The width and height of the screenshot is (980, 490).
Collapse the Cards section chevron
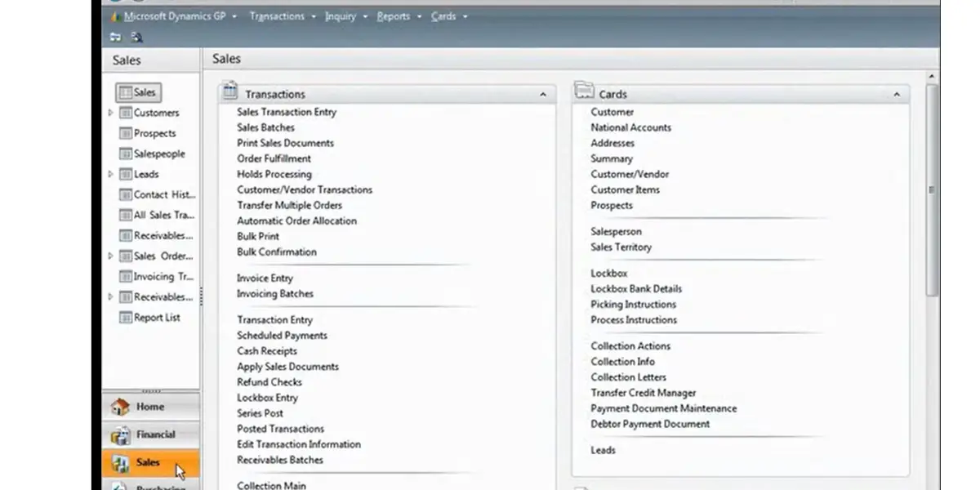point(897,95)
